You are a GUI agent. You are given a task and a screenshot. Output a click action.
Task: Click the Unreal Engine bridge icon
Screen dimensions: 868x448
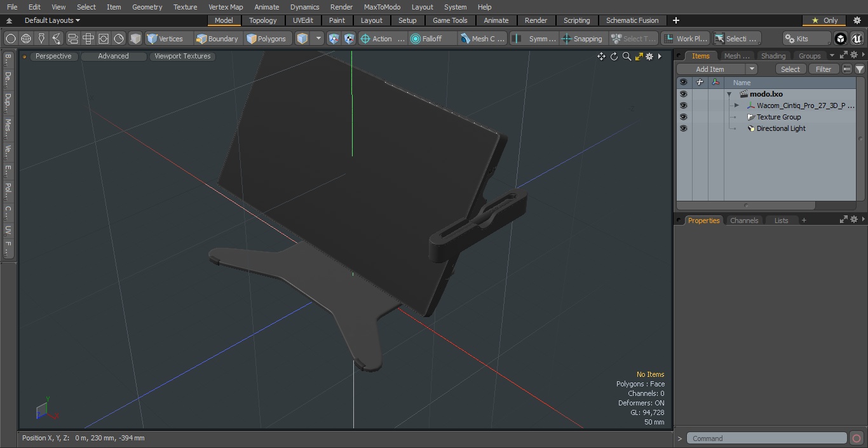857,39
